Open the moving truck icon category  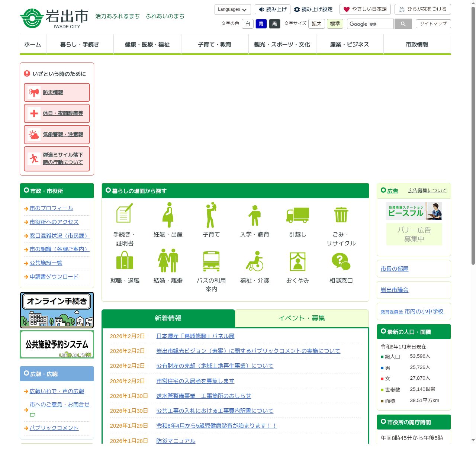pos(297,215)
